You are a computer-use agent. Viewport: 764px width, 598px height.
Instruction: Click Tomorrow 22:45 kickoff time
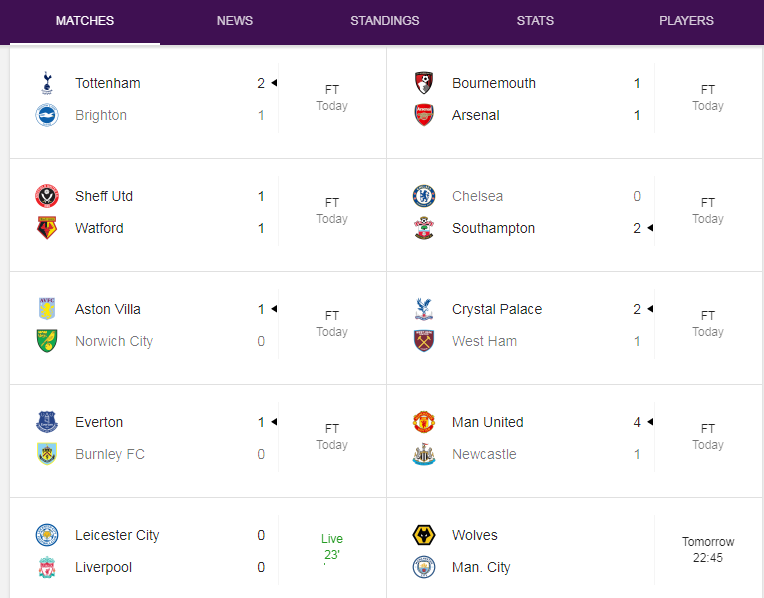point(708,550)
